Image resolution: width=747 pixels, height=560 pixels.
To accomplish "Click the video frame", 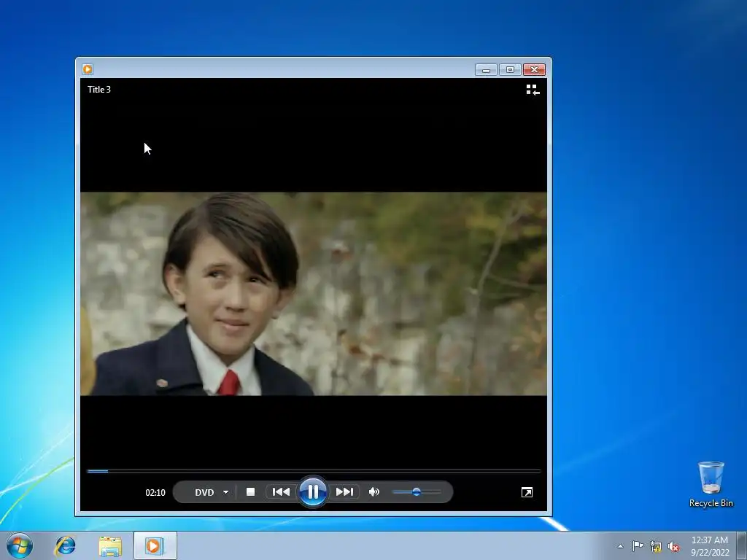I will (x=314, y=293).
